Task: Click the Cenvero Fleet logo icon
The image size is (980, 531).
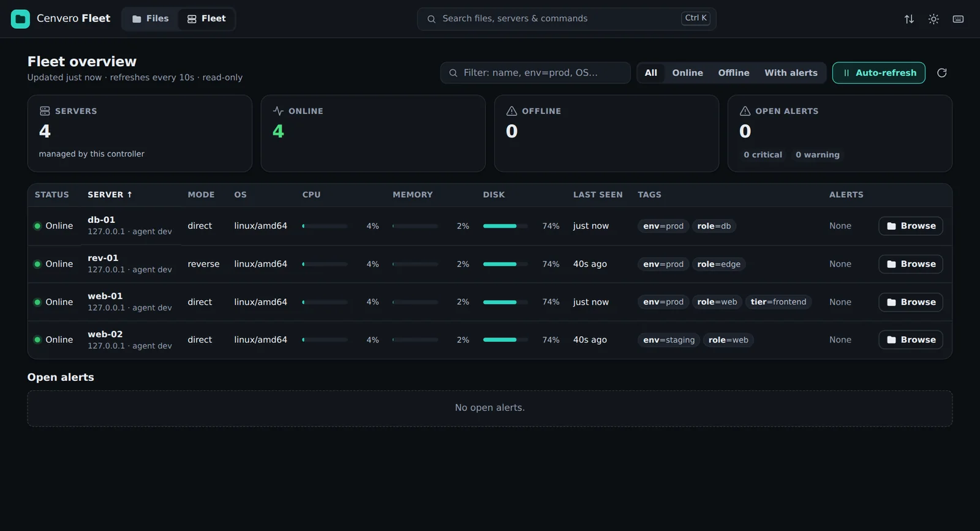Action: [20, 19]
